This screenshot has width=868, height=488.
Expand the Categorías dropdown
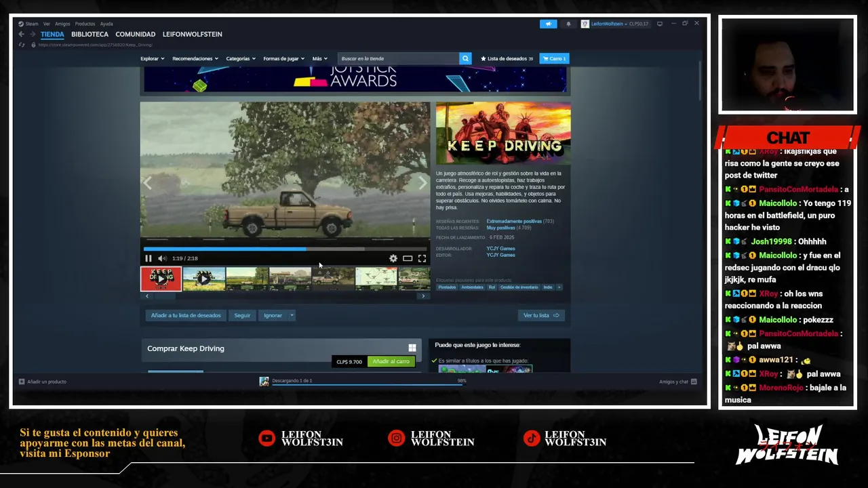(241, 58)
